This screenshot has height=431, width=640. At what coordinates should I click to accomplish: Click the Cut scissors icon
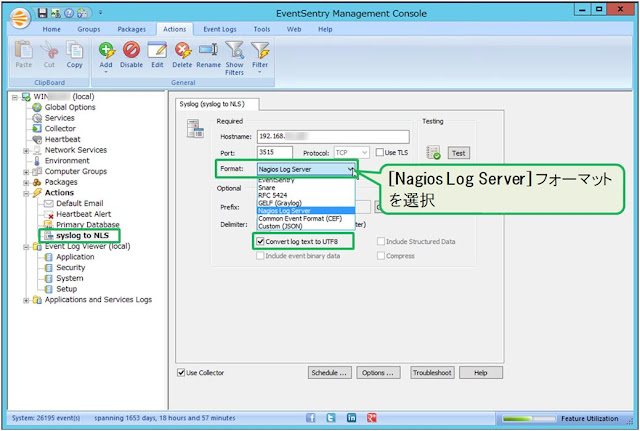(49, 50)
